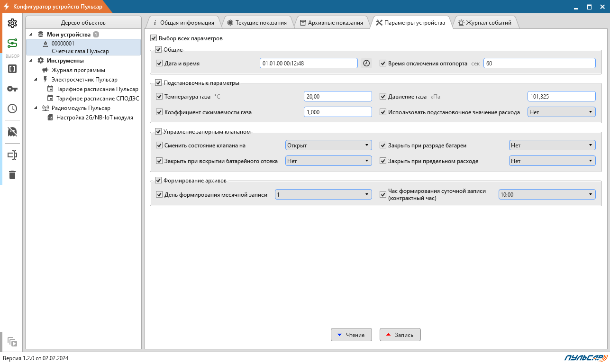Toggle Время отключения оптопорта checkbox
The width and height of the screenshot is (610, 364).
(383, 63)
